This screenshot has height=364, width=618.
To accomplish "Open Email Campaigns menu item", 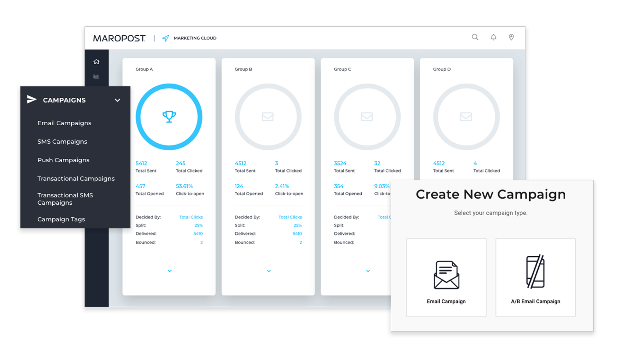I will tap(64, 123).
